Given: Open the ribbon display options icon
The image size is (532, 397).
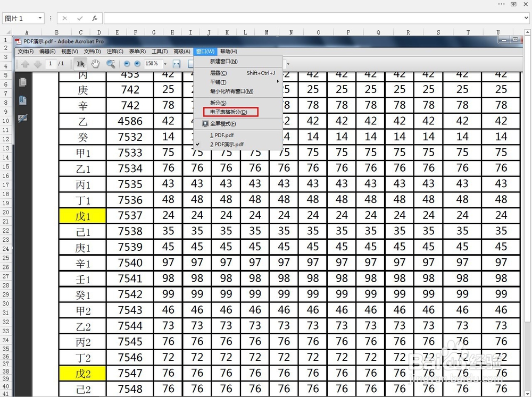Looking at the screenshot, I should 514,4.
